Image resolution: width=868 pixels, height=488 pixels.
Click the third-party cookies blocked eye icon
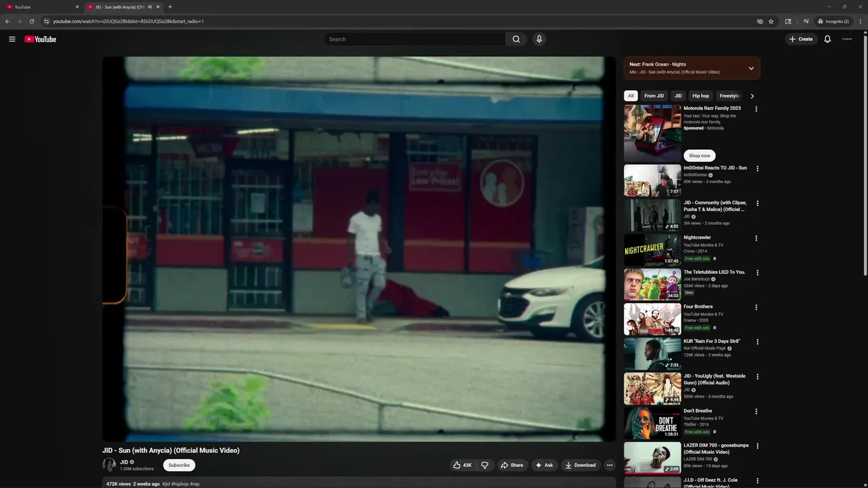click(x=760, y=21)
